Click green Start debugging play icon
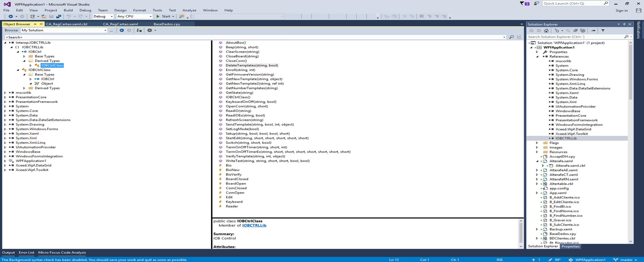The width and height of the screenshot is (644, 262). [158, 16]
